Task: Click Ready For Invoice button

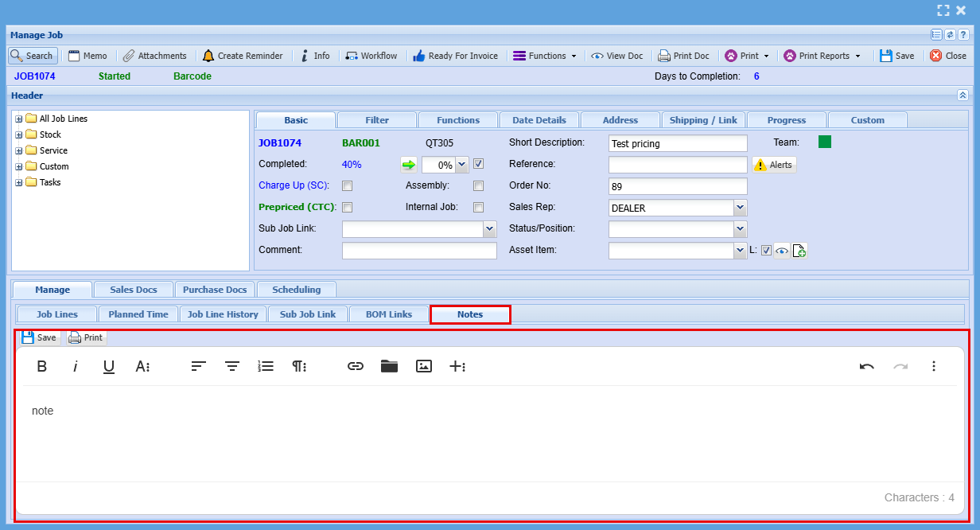Action: pos(455,57)
